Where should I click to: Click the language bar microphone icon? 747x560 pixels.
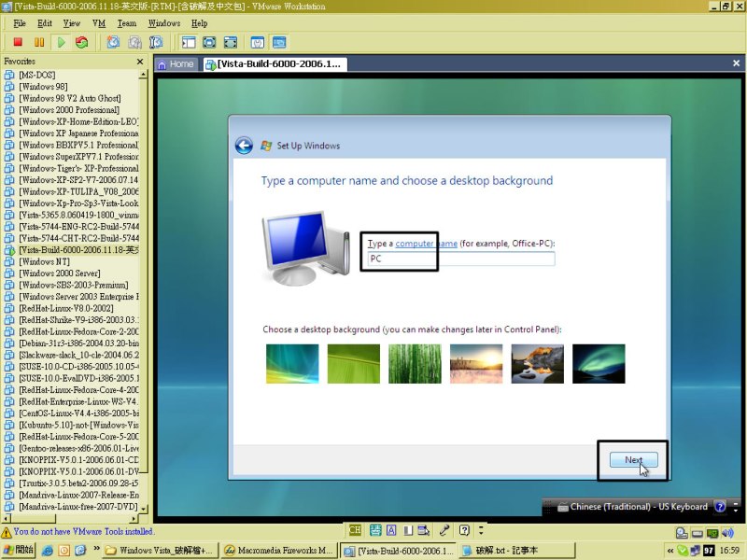click(444, 530)
